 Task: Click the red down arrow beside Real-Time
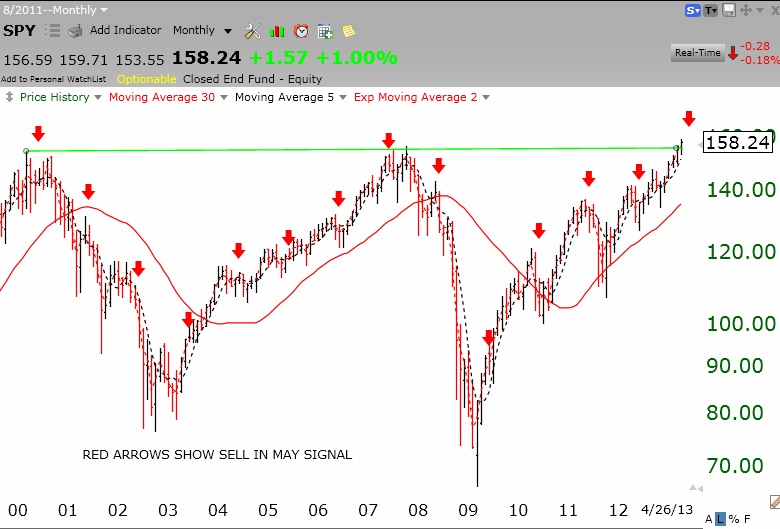[x=733, y=53]
